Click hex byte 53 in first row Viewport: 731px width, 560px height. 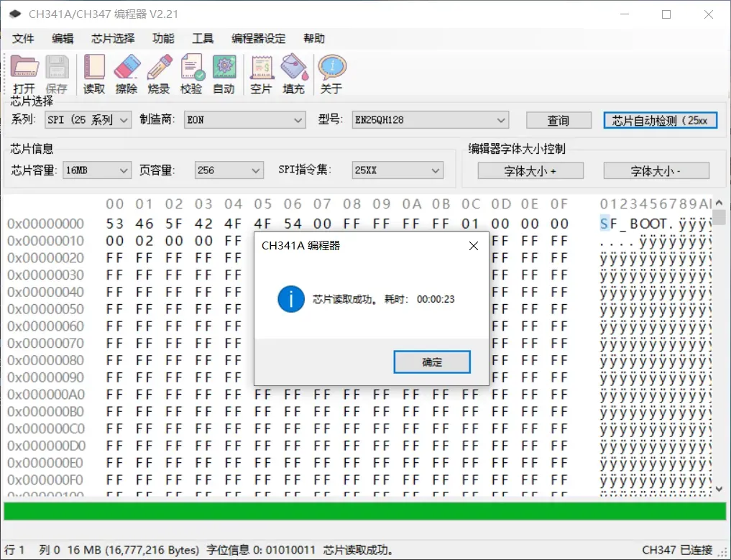(x=115, y=224)
